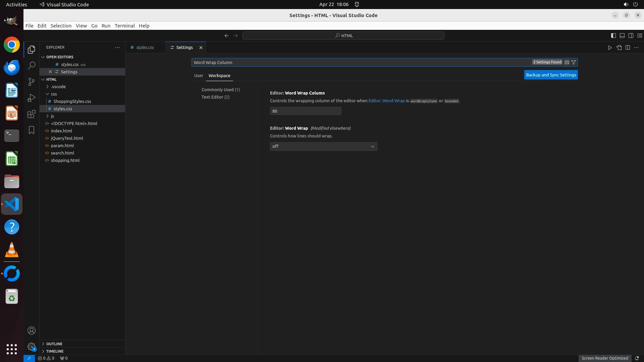Open the Word Wrap dropdown set to off
Image resolution: width=644 pixels, height=362 pixels.
pyautogui.click(x=323, y=146)
